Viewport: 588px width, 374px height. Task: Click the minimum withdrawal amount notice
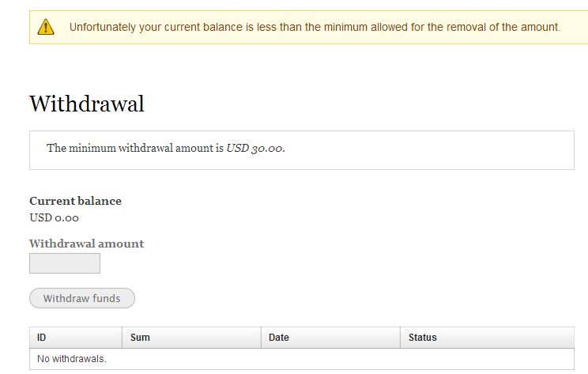coord(166,148)
